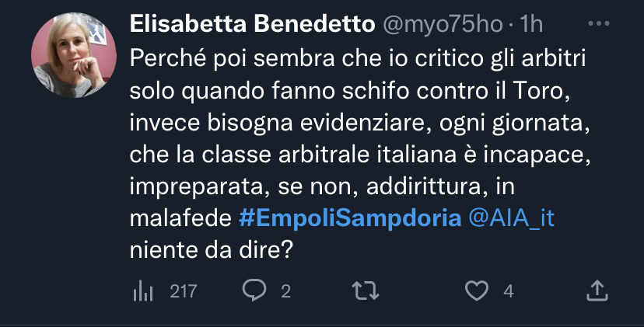Like the tweet with the heart icon
The width and height of the screenshot is (644, 327).
[x=474, y=291]
